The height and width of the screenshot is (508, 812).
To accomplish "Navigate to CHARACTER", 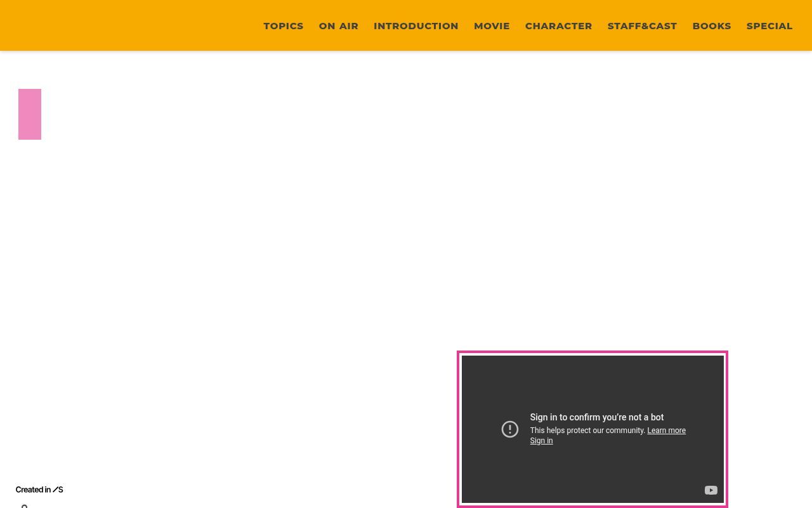I will click(x=558, y=26).
